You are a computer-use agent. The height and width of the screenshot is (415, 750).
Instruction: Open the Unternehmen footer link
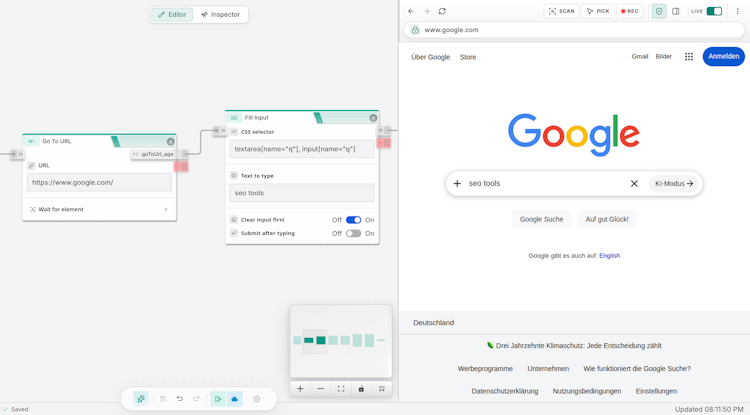pyautogui.click(x=548, y=369)
